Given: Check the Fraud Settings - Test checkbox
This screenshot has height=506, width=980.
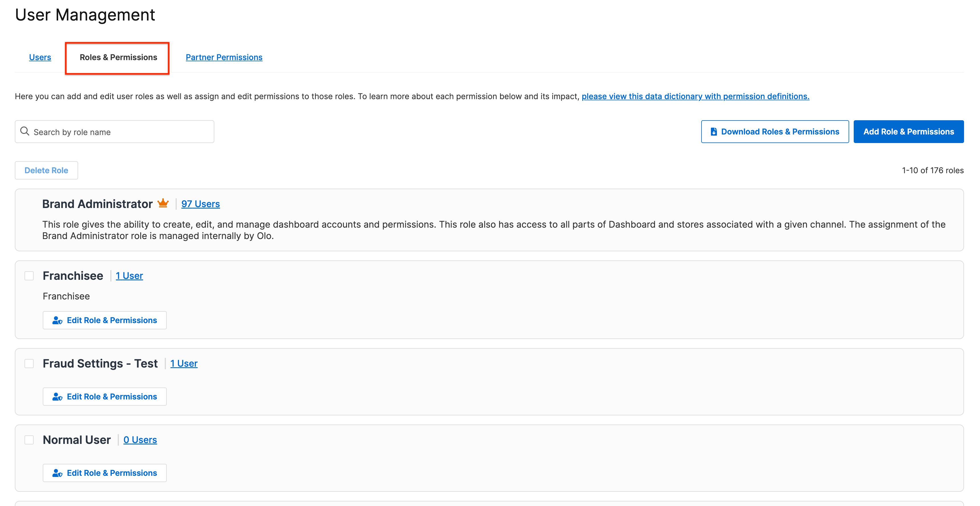Looking at the screenshot, I should [29, 364].
